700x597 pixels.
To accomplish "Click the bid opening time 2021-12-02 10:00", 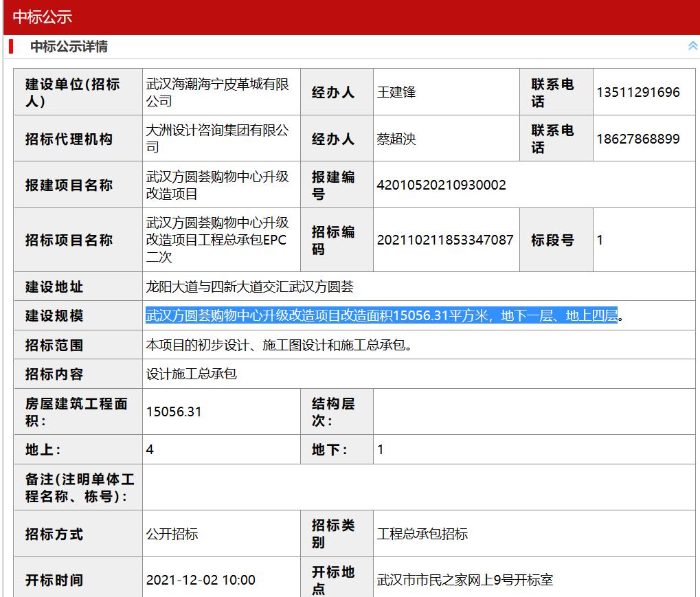I will [201, 580].
